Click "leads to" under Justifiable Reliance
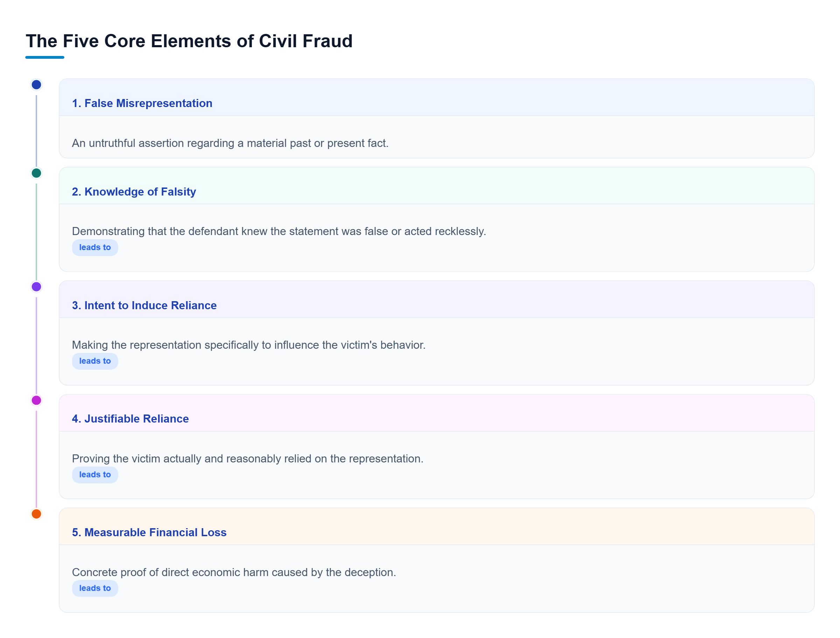Viewport: 840px width, 638px height. click(95, 475)
